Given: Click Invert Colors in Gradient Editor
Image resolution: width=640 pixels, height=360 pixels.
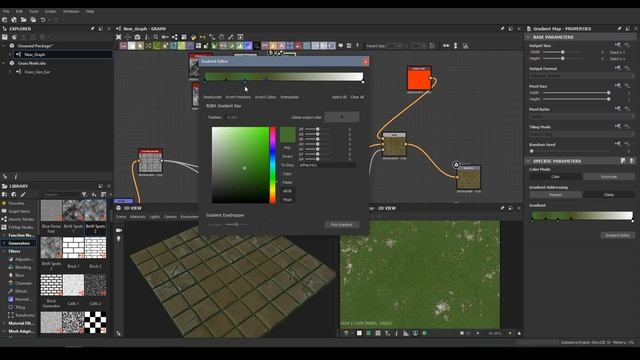Looking at the screenshot, I should click(x=266, y=97).
